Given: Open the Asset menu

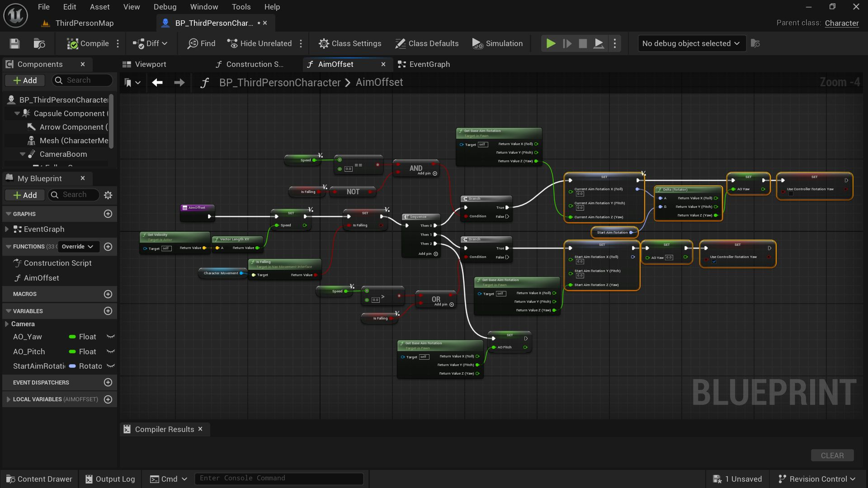Looking at the screenshot, I should tap(99, 7).
